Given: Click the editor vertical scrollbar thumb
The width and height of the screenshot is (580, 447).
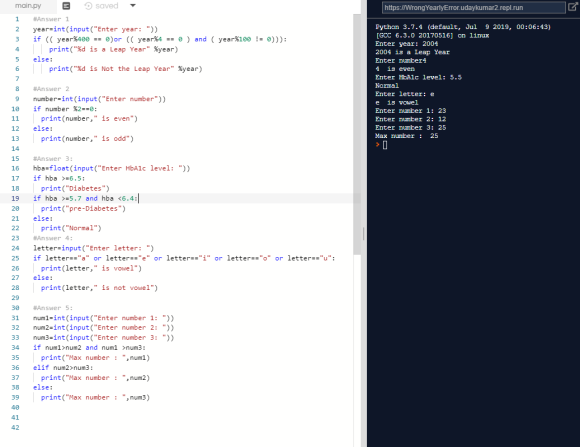Looking at the screenshot, I should [357, 134].
